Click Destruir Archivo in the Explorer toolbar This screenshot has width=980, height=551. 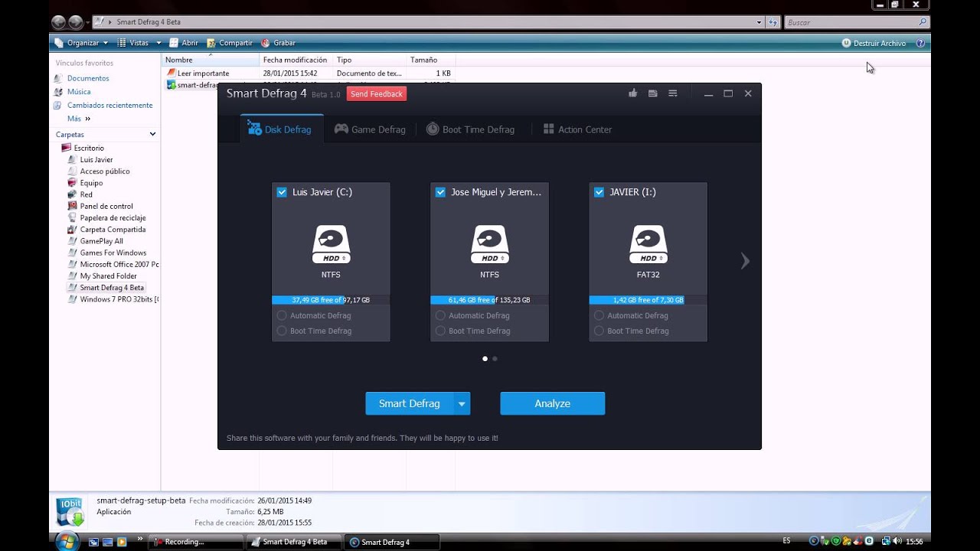click(874, 43)
